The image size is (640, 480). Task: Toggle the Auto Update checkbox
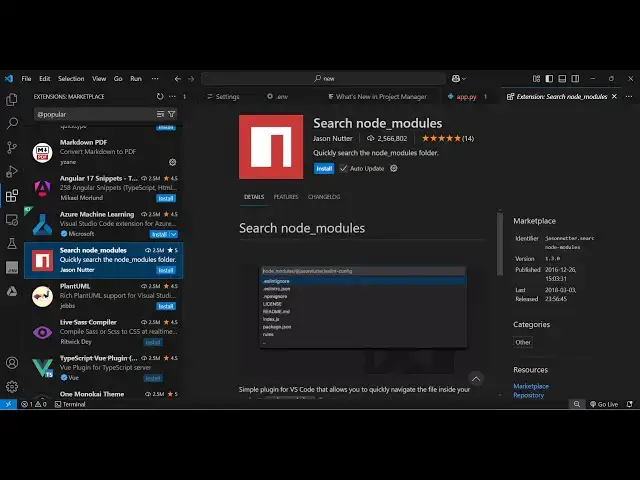point(344,168)
